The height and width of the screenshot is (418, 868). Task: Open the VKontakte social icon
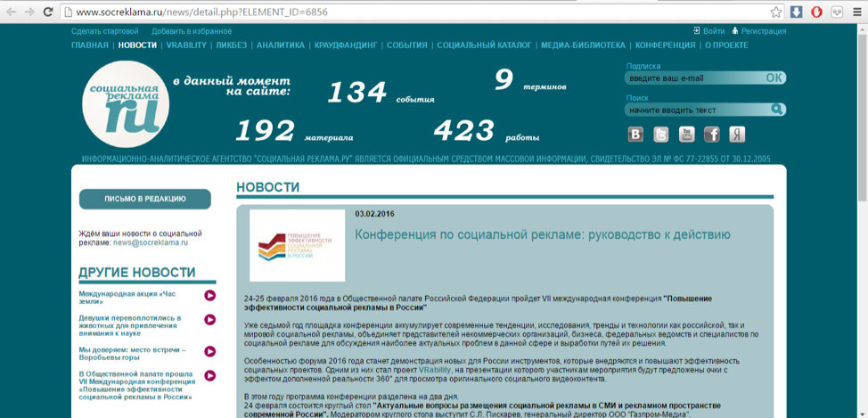coord(635,135)
